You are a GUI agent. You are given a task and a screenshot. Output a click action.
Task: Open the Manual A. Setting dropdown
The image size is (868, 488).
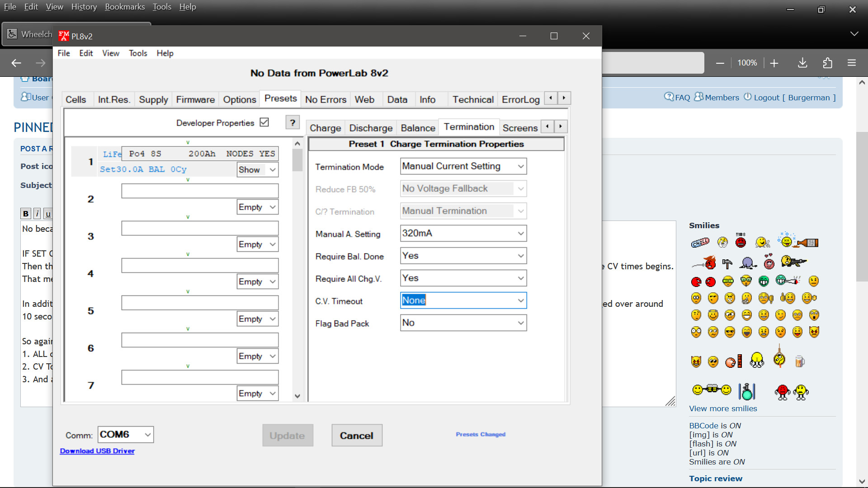pyautogui.click(x=521, y=234)
